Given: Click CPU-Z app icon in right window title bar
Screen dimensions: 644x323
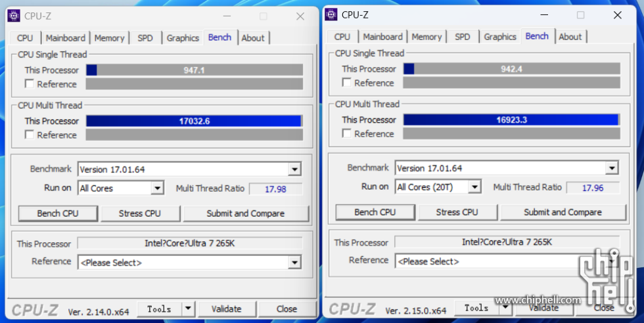Looking at the screenshot, I should [331, 15].
